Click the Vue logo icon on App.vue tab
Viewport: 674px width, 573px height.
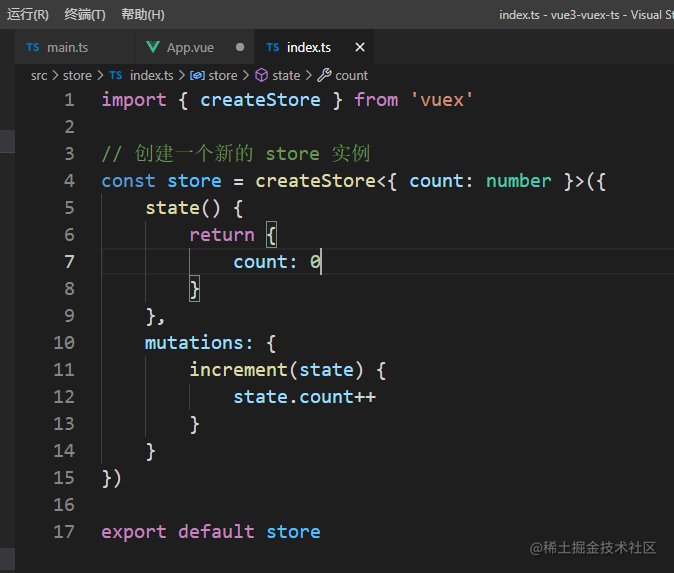153,47
